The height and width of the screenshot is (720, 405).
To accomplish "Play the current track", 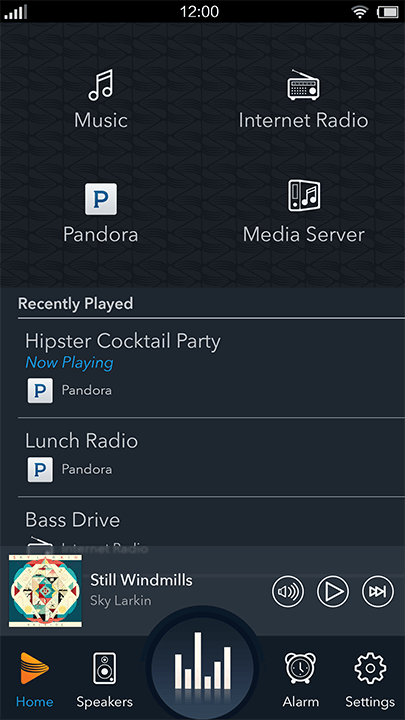I will [x=333, y=591].
